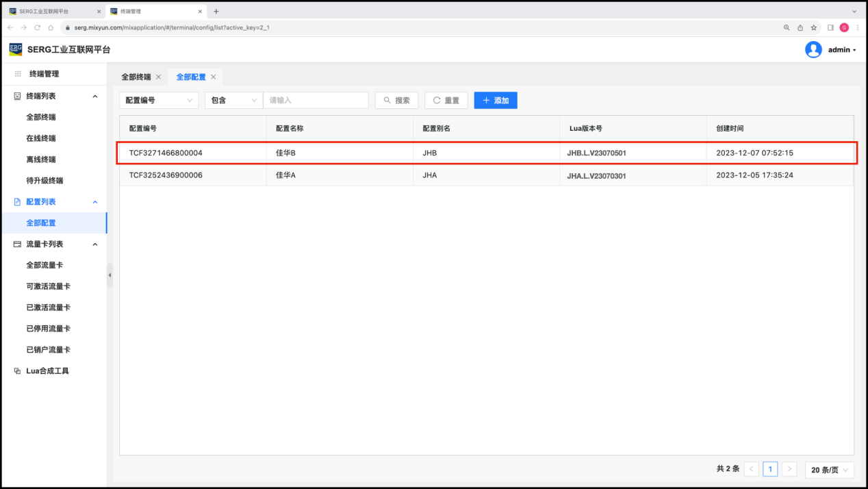Image resolution: width=868 pixels, height=489 pixels.
Task: Click the SERG platform logo icon
Action: tap(16, 49)
